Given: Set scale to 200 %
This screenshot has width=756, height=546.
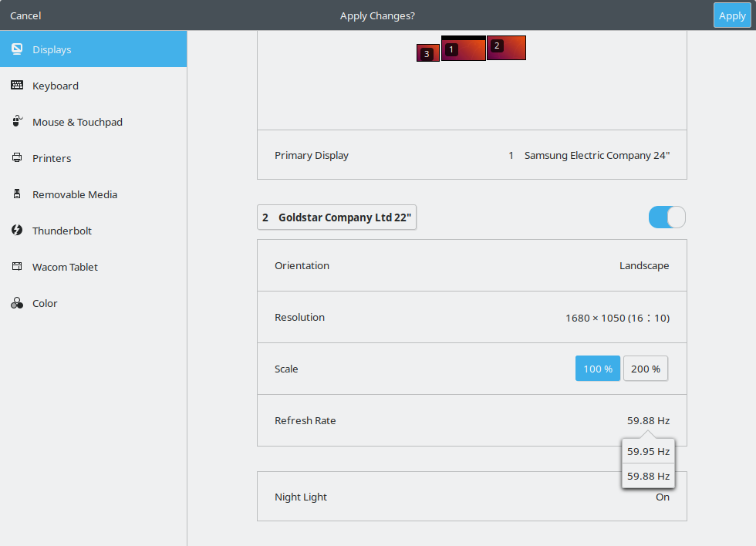Looking at the screenshot, I should (646, 369).
